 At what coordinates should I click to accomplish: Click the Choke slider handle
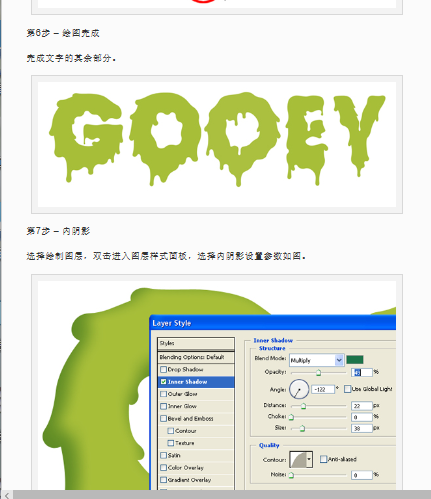pos(291,417)
